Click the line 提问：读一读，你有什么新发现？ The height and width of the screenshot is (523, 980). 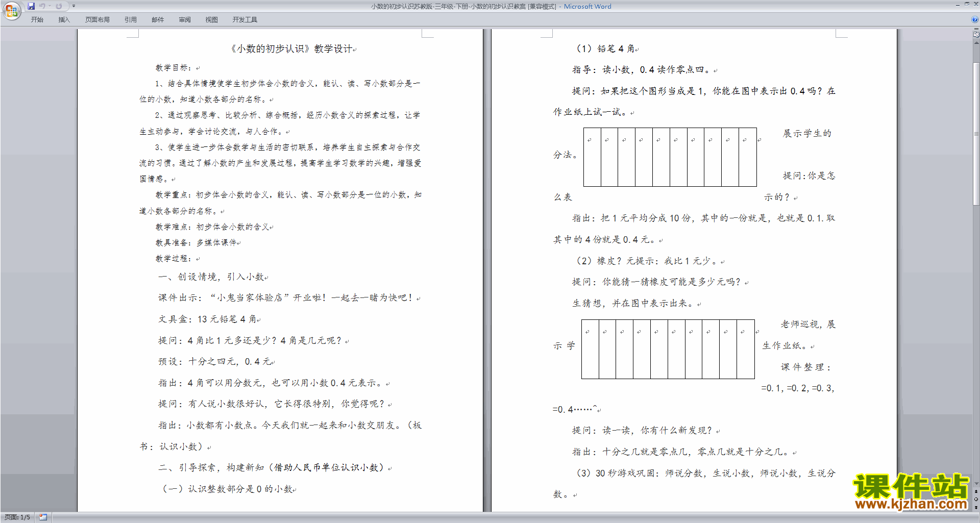pyautogui.click(x=642, y=430)
